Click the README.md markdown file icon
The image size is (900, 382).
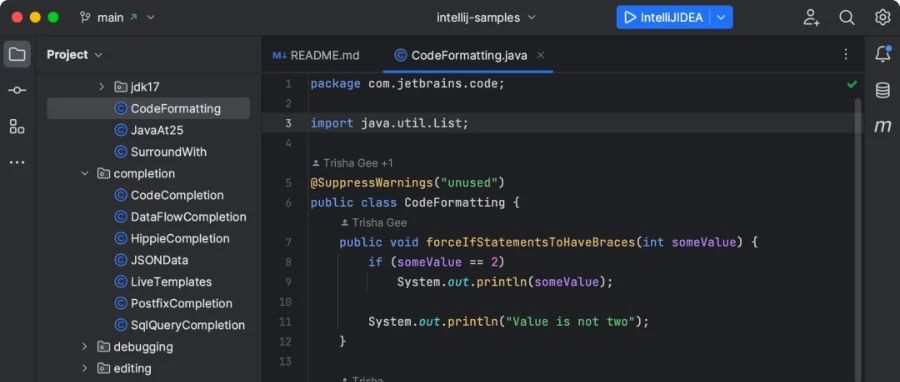280,55
